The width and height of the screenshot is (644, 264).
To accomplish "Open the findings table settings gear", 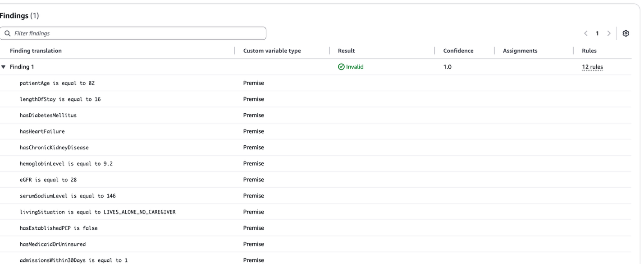I will [x=626, y=33].
